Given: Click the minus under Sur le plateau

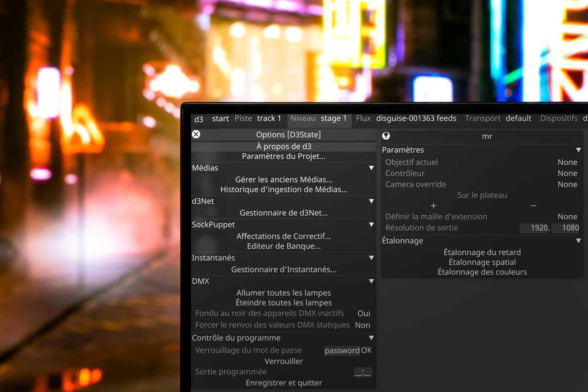Looking at the screenshot, I should (x=533, y=206).
